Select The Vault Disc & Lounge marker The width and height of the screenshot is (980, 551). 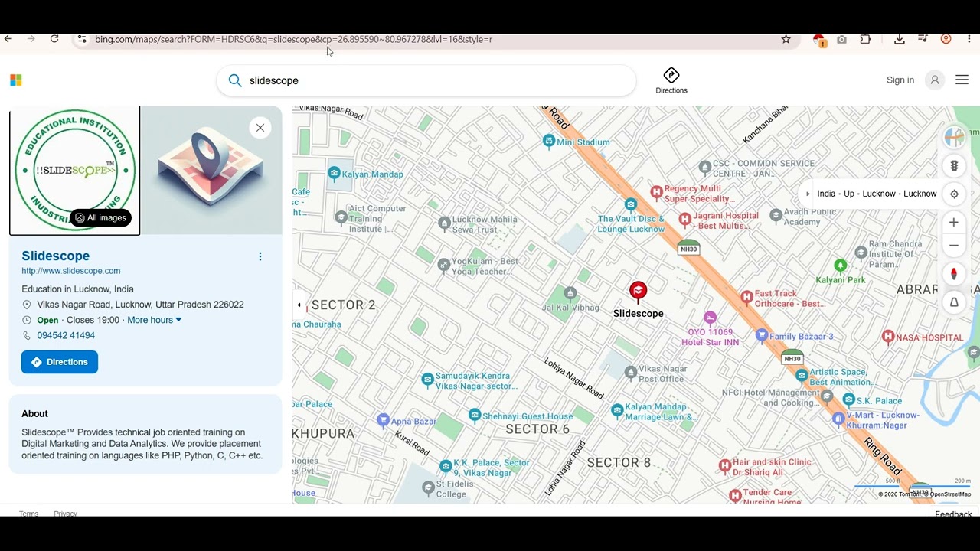(x=630, y=204)
